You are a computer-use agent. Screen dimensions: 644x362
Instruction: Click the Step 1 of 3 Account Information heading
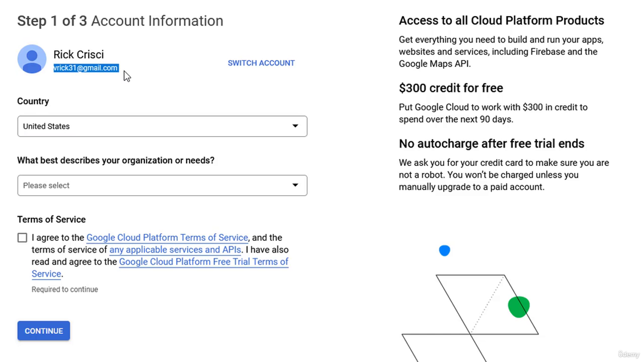(120, 21)
